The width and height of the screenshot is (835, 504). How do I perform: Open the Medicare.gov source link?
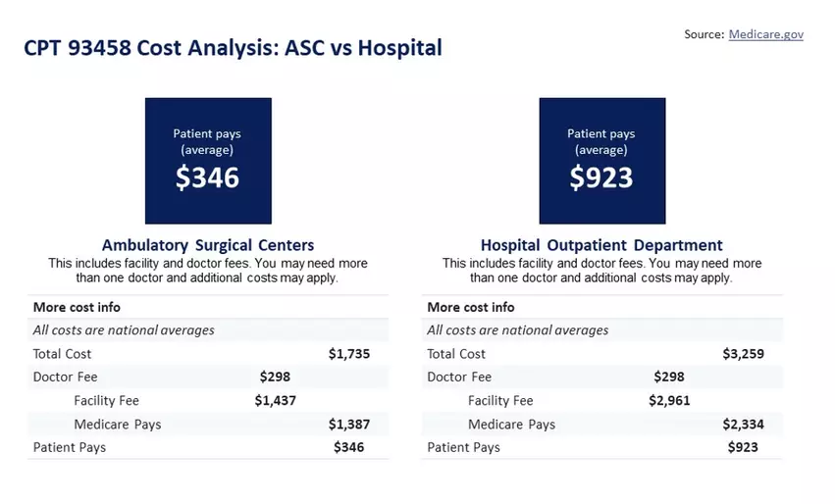point(765,34)
